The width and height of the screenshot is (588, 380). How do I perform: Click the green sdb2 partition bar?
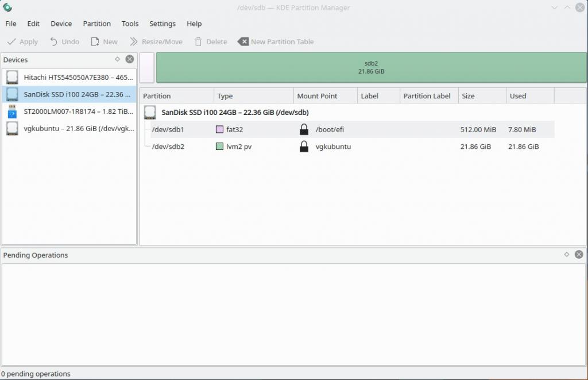tap(371, 67)
